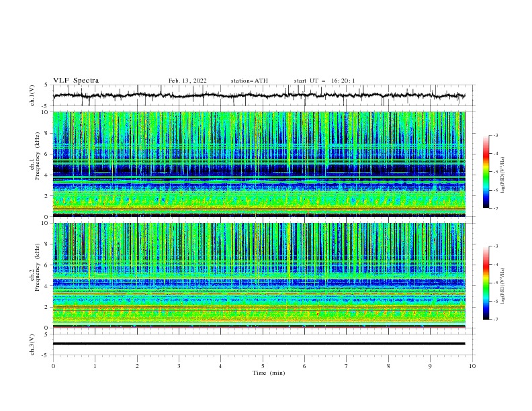Click the lower "log(PSD)(V²/Hz)" colorbar label
This screenshot has width=532, height=411.
click(502, 285)
